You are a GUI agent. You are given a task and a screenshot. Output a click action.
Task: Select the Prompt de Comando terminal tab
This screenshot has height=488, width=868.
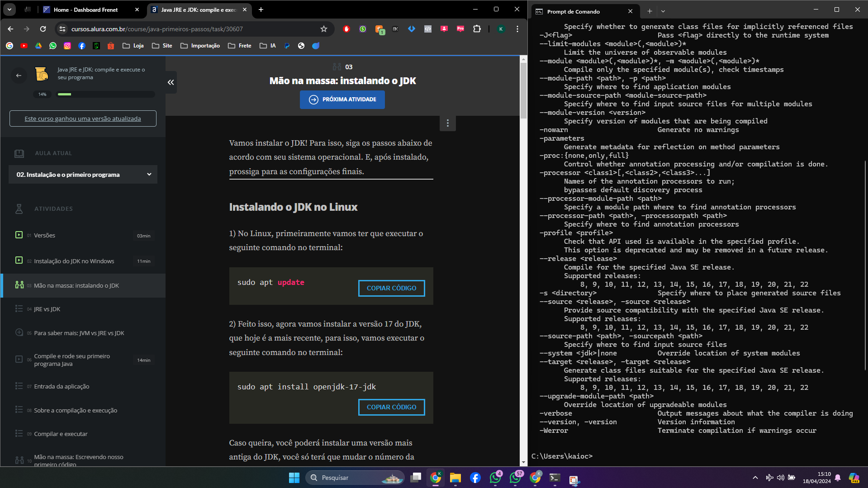pyautogui.click(x=584, y=12)
